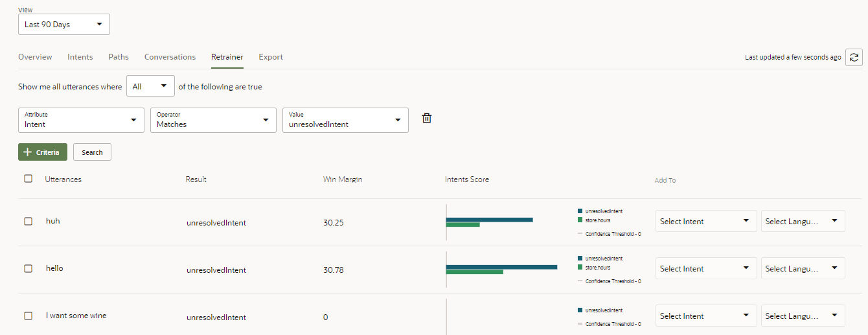Screen dimensions: 868x335
Task: Click the refresh icon beside Last updated
Action: pos(854,58)
